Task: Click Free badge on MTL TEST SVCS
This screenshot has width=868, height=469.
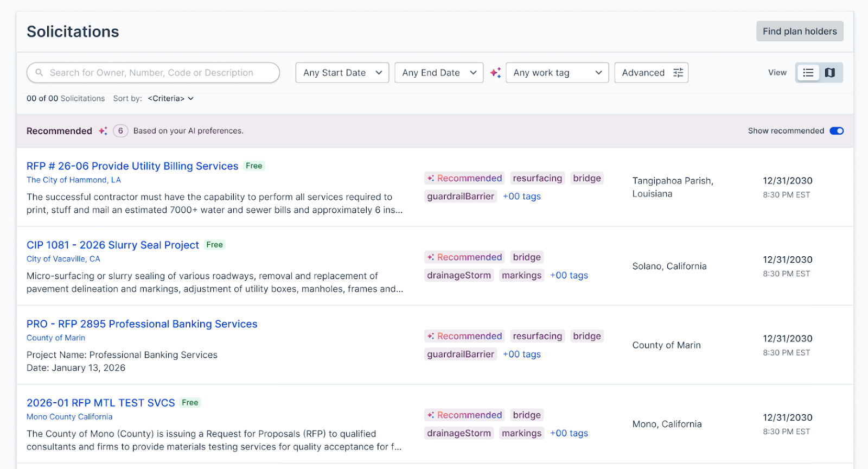Action: click(190, 403)
